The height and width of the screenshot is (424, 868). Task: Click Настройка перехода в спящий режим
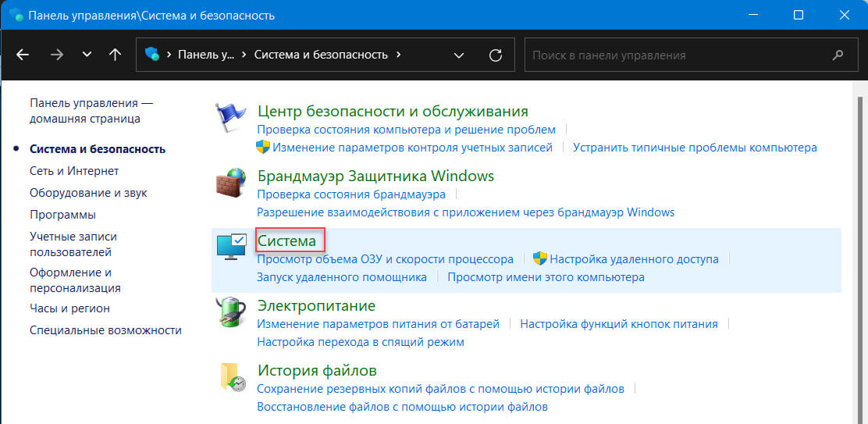click(x=361, y=342)
